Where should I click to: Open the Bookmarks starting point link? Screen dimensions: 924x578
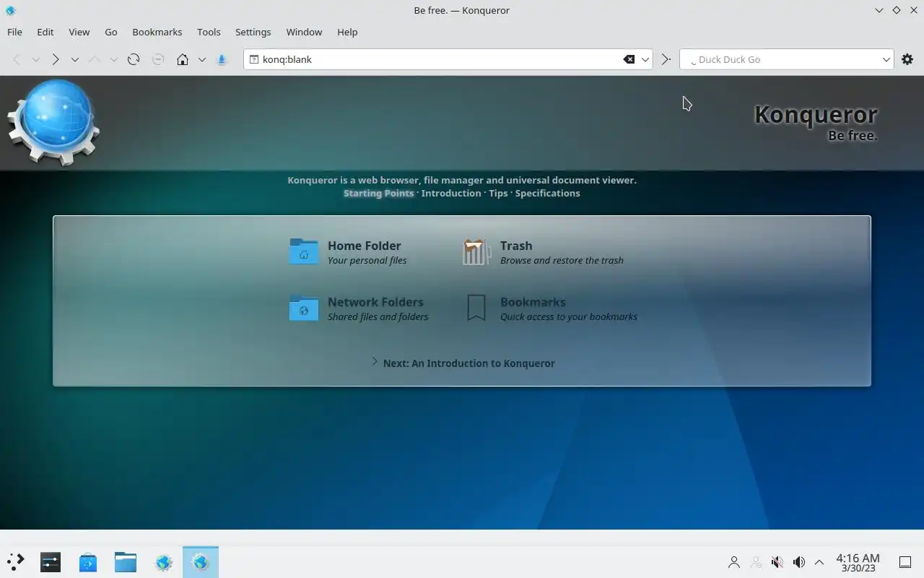pos(533,302)
